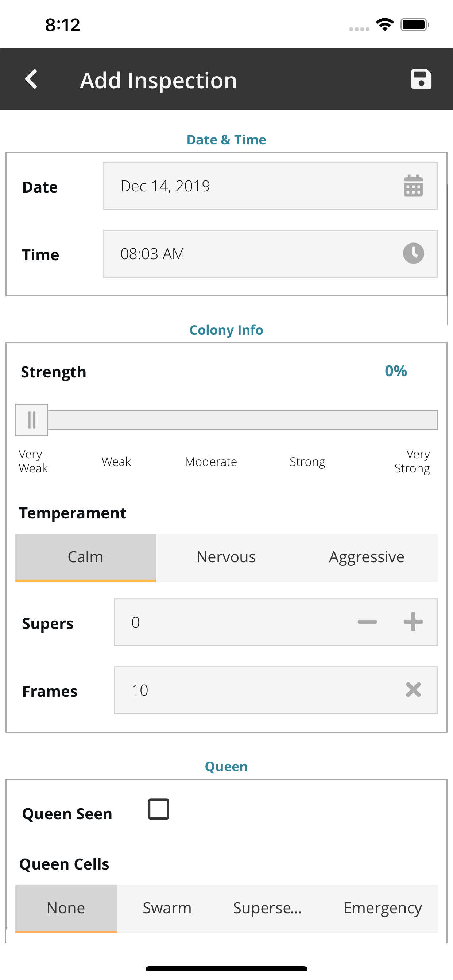
Task: Click the Strength slider handle
Action: point(32,420)
